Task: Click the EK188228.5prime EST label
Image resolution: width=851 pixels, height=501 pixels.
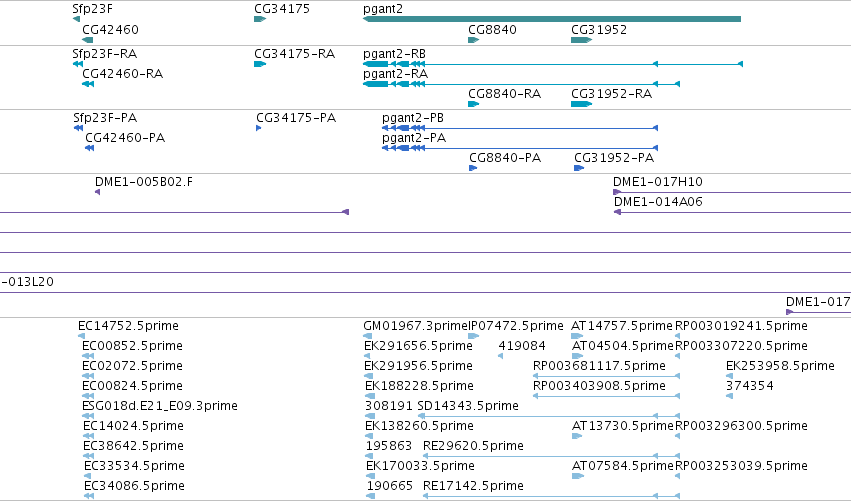Action: [x=419, y=386]
